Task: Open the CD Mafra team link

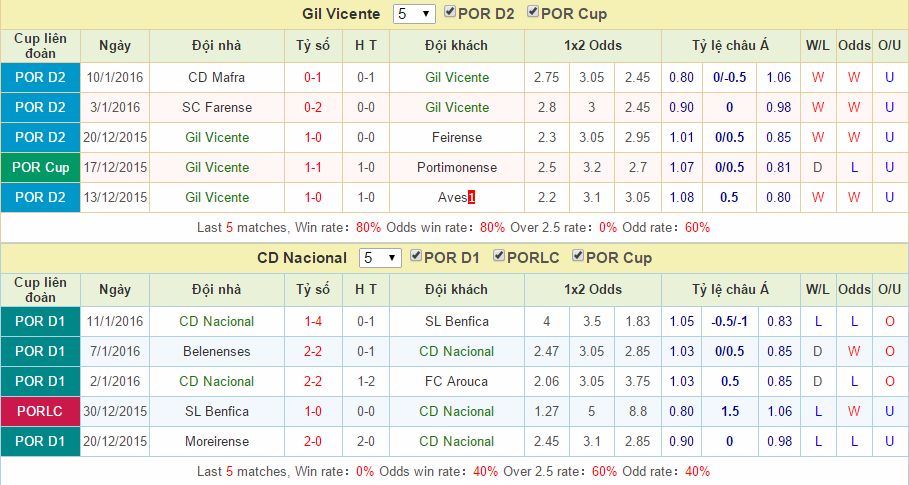Action: [216, 77]
